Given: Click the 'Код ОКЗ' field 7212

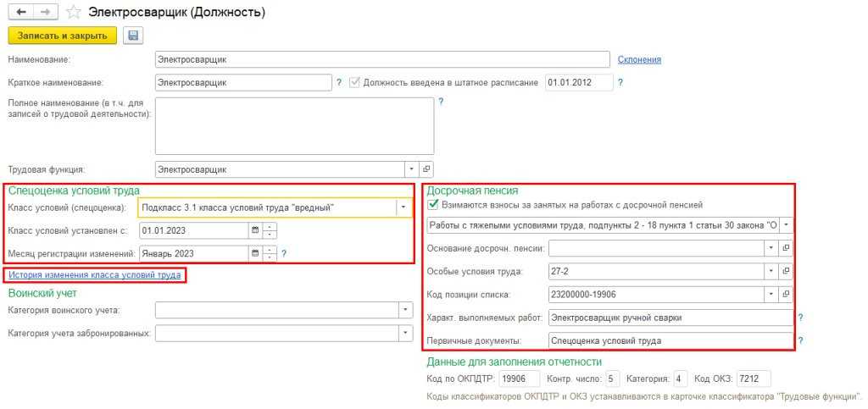Looking at the screenshot, I should (x=754, y=379).
